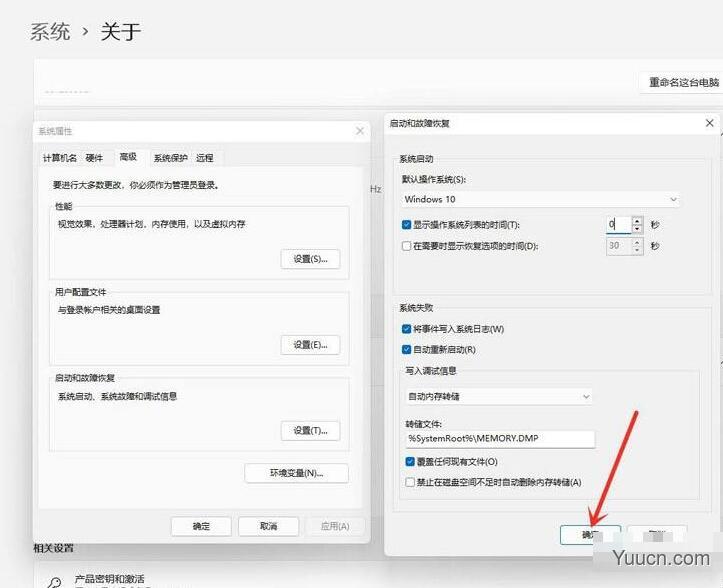Switch to Computer Name tab
The image size is (723, 588).
pos(60,158)
